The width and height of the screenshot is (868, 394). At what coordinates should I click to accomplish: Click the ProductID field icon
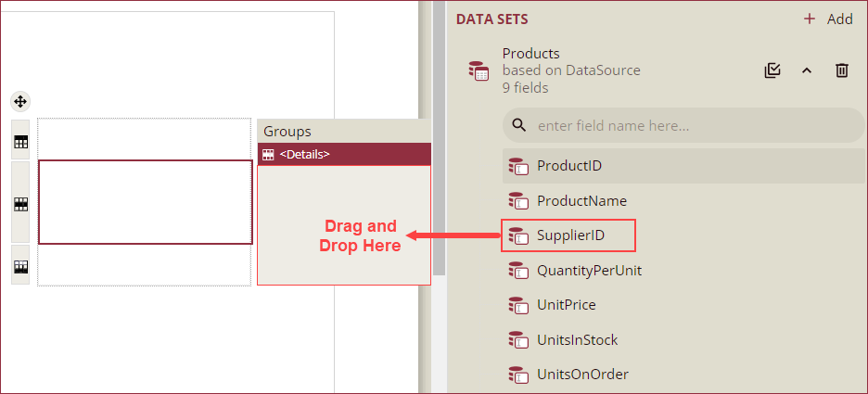(518, 166)
